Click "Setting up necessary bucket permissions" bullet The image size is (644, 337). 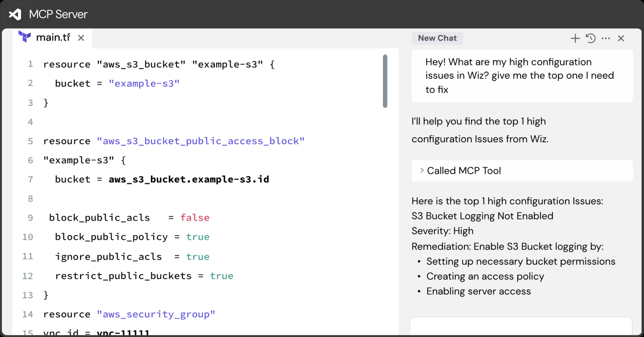[x=521, y=261]
